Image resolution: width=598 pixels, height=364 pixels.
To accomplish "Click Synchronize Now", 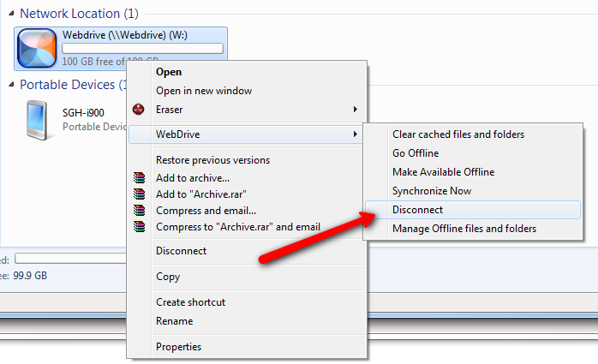I will tap(431, 191).
